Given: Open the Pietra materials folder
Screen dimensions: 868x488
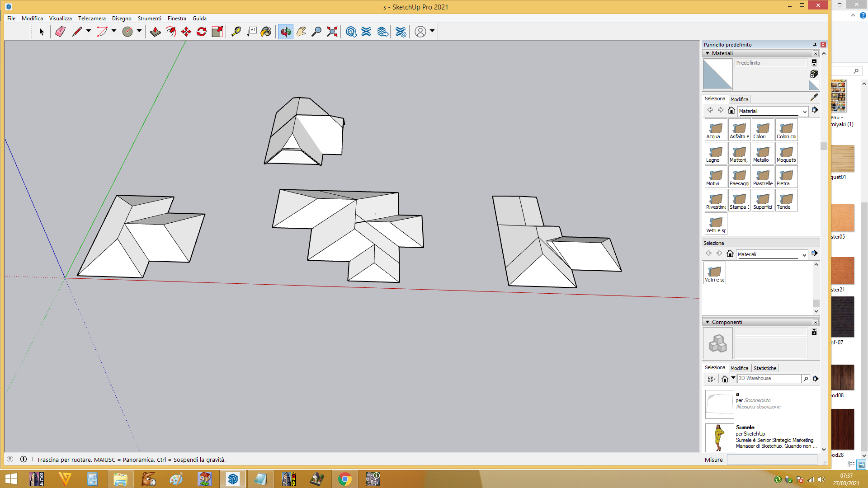Looking at the screenshot, I should point(787,177).
